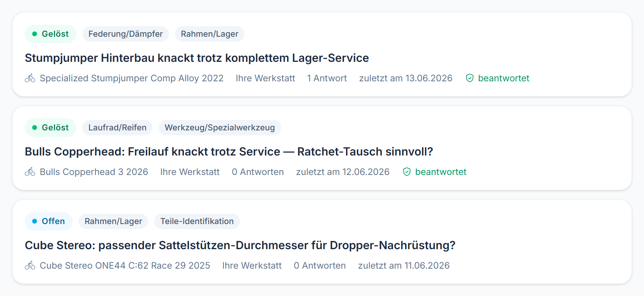Viewport: 644px width, 296px height.
Task: Click 'beantwortet' label on the Stumpjumper card
Action: (x=504, y=78)
